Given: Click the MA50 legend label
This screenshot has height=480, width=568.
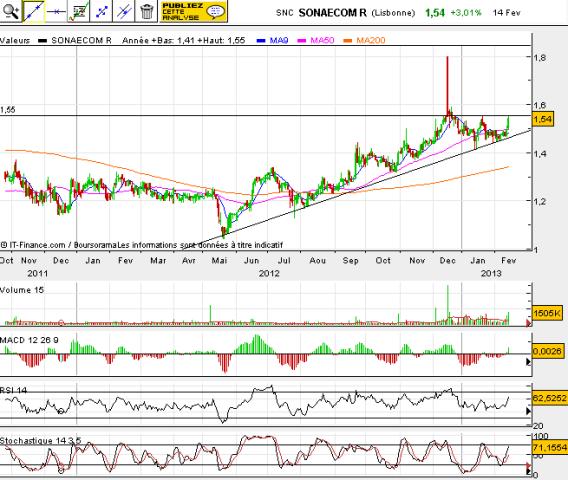Looking at the screenshot, I should (x=322, y=41).
